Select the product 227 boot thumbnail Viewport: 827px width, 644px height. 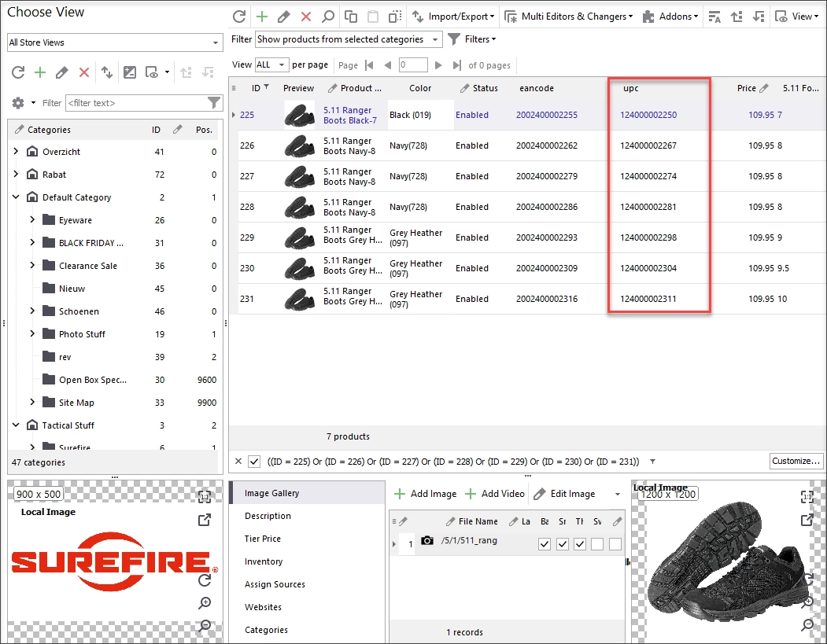pyautogui.click(x=299, y=177)
